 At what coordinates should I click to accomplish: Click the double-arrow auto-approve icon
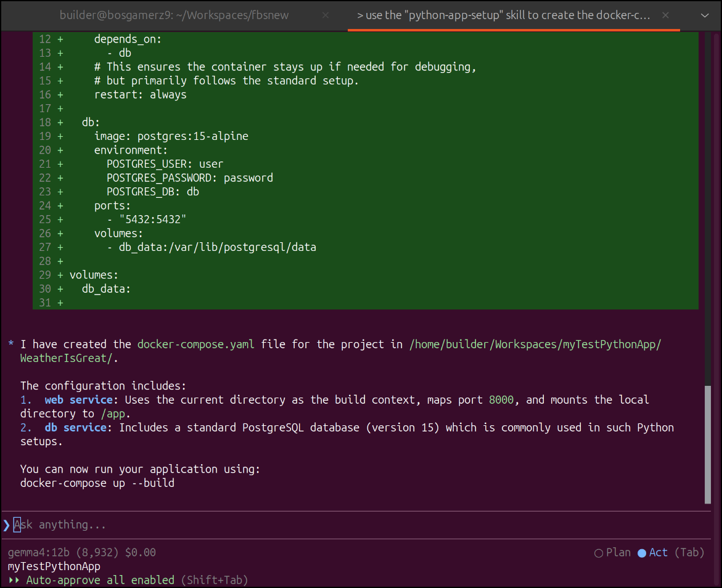coord(14,580)
